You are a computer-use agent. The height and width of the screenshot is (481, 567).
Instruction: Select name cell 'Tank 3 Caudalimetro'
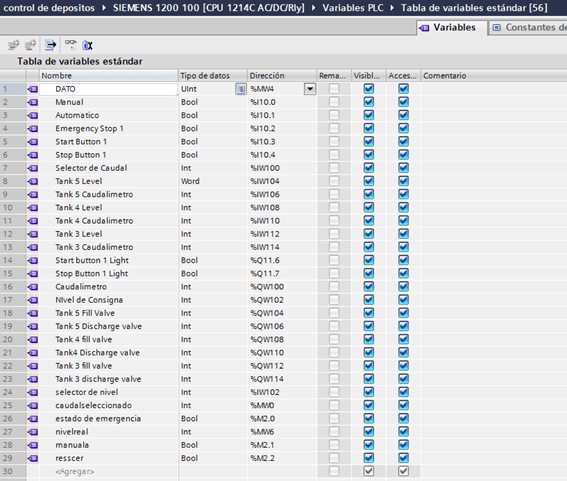pos(108,247)
